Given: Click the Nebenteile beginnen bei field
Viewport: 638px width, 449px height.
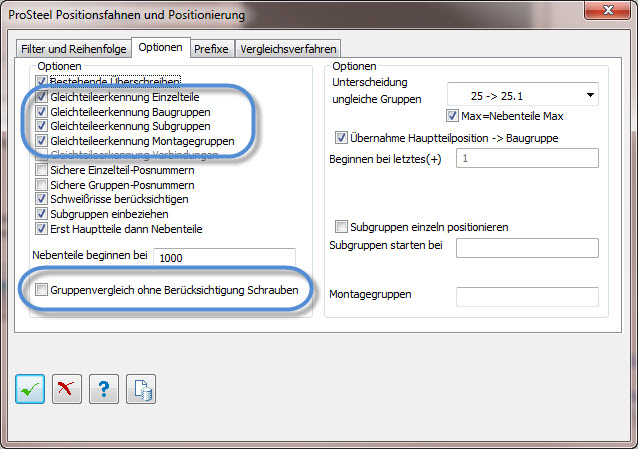Looking at the screenshot, I should tap(225, 257).
